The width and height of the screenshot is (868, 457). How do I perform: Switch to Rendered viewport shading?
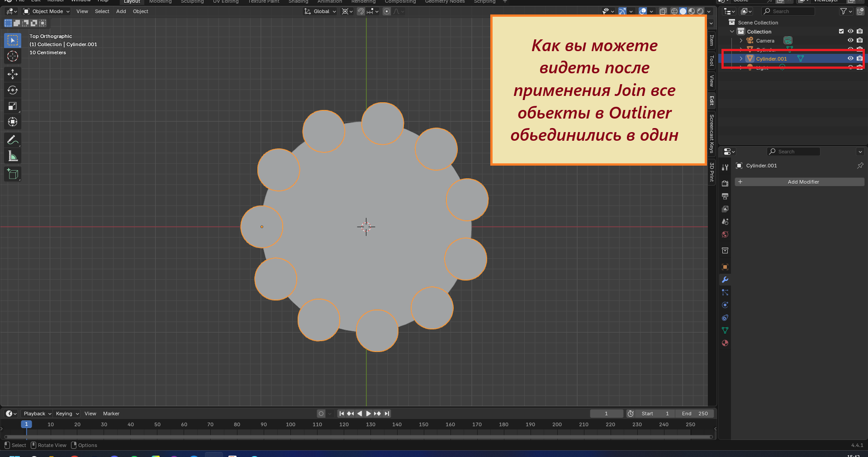tap(700, 11)
